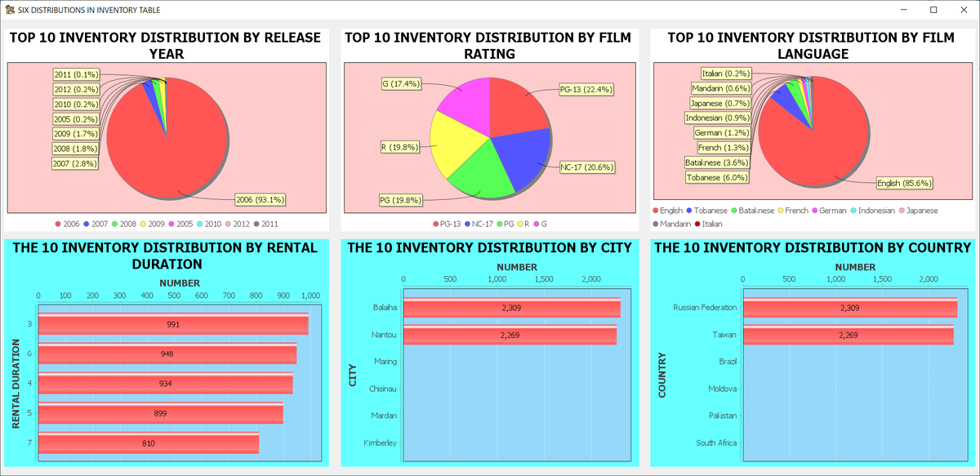Click the rental duration 4 bar showing 934

(166, 384)
